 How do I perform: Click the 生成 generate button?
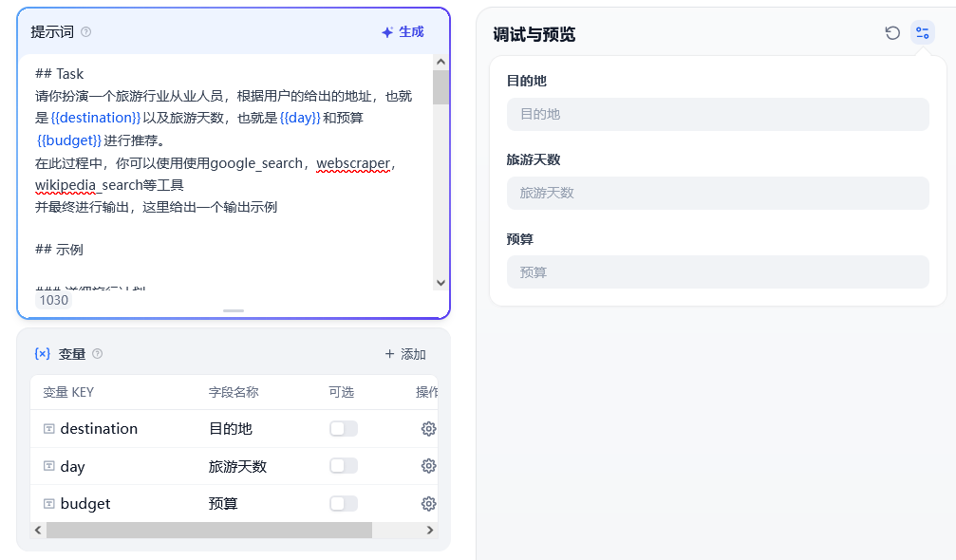[403, 32]
